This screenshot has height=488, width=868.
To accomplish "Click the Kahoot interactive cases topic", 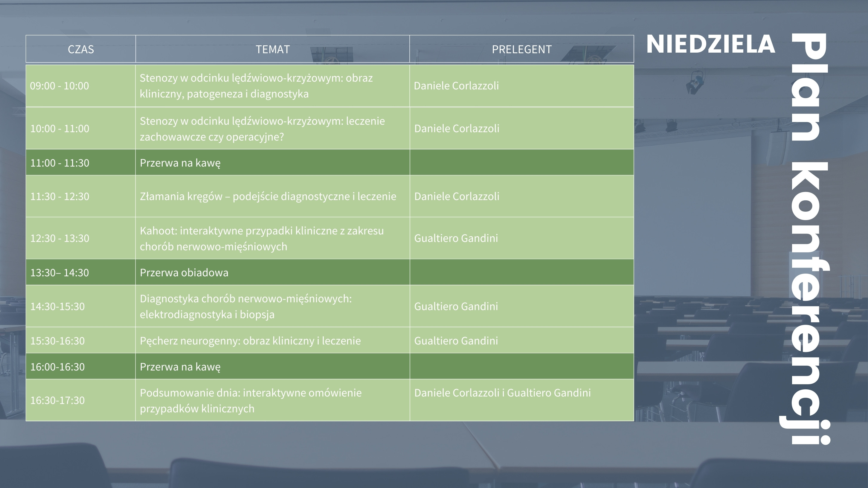I will (x=262, y=239).
